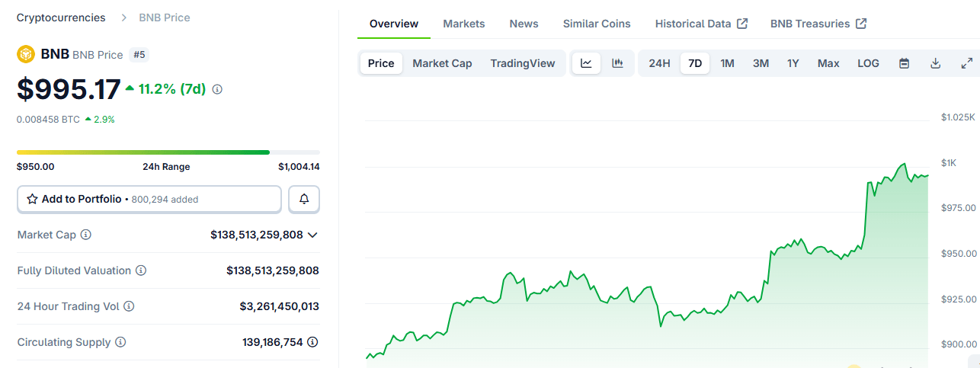This screenshot has height=368, width=980.
Task: Toggle LOG scale on chart
Action: pyautogui.click(x=868, y=63)
